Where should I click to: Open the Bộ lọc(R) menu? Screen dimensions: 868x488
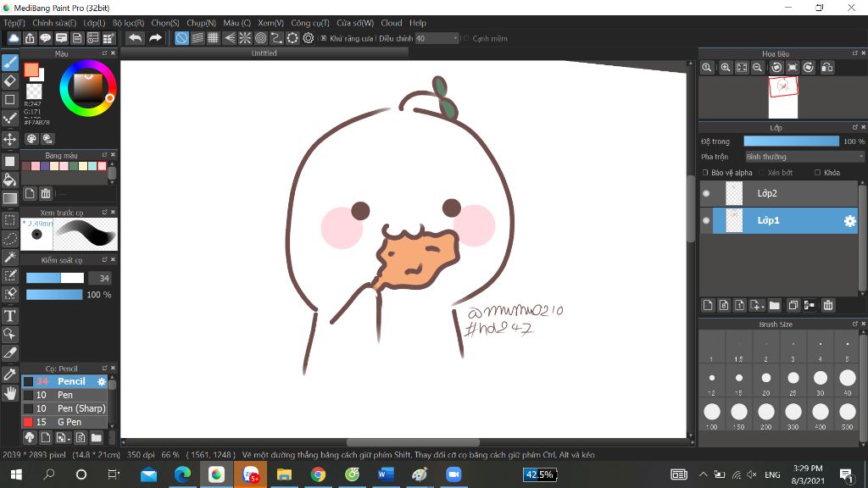[x=129, y=23]
